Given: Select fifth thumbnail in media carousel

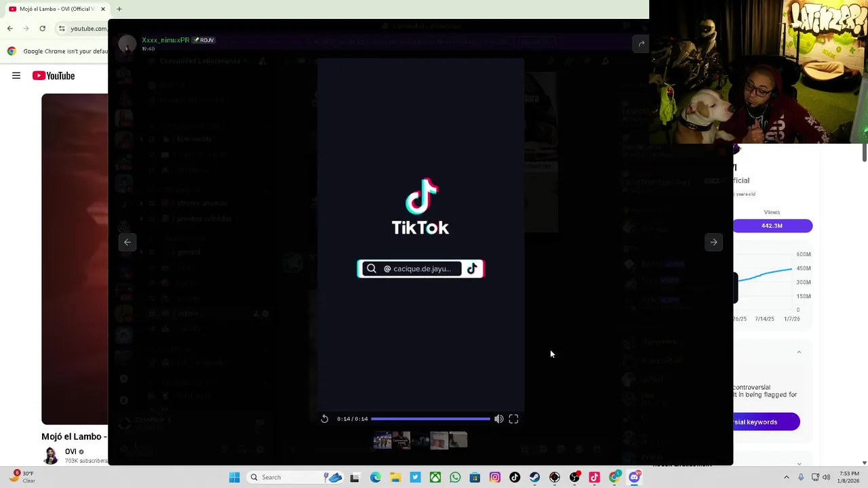Looking at the screenshot, I should coord(458,441).
